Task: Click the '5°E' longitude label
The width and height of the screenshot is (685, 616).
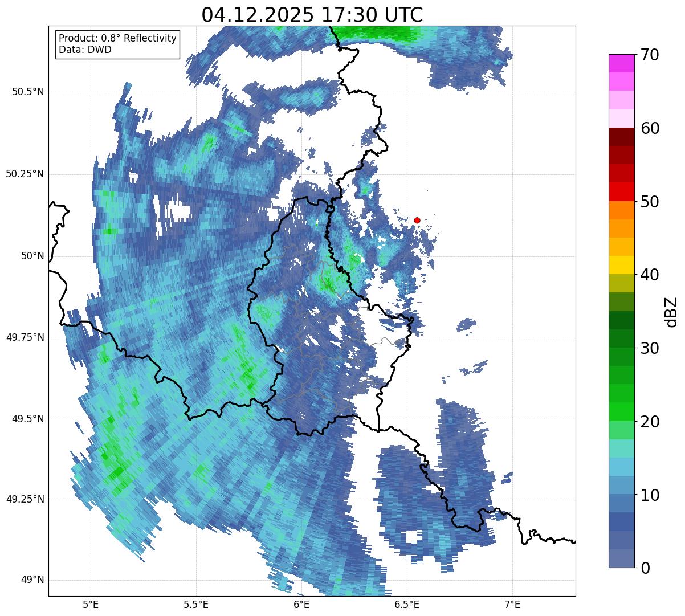Action: click(x=91, y=604)
